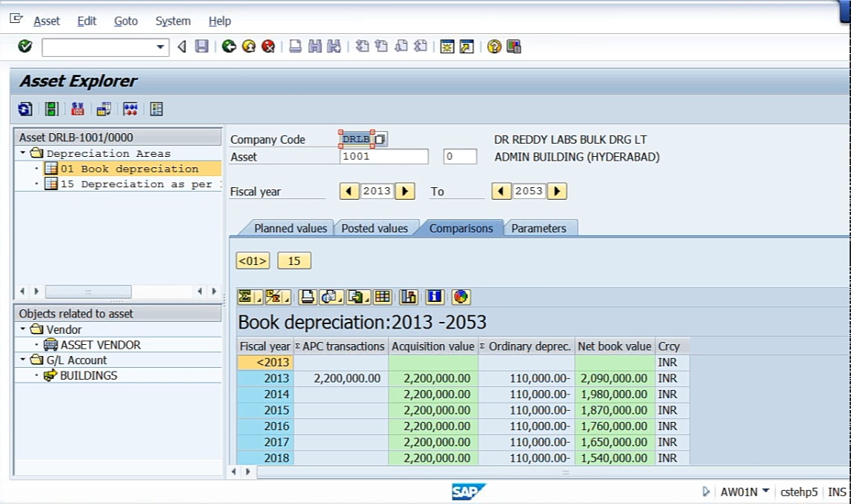The image size is (851, 504).
Task: Switch to the Posted values tab
Action: pyautogui.click(x=375, y=229)
